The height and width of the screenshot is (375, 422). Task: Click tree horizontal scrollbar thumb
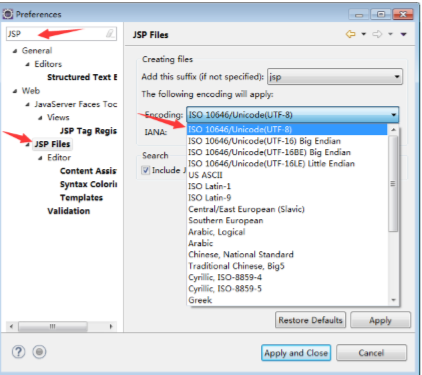coord(53,326)
